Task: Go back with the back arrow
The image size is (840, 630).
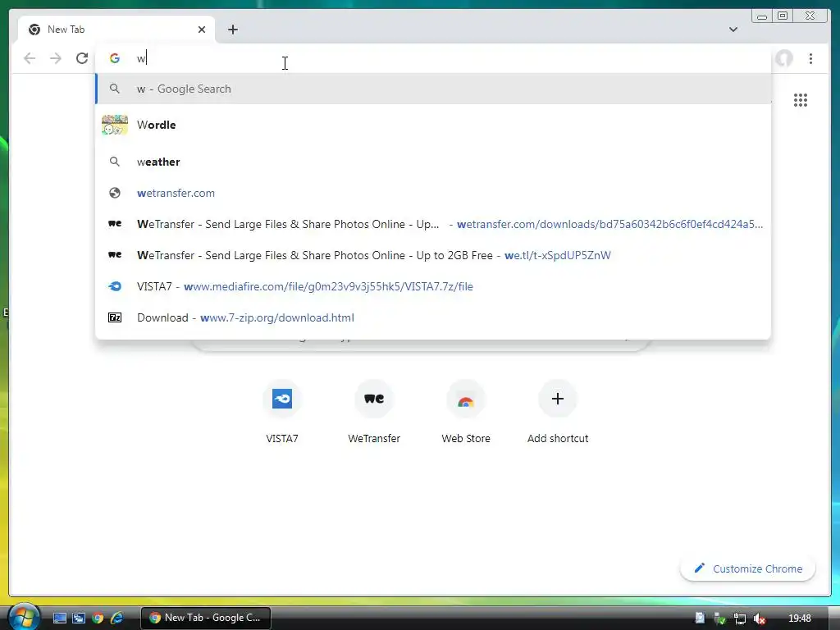Action: (x=30, y=58)
